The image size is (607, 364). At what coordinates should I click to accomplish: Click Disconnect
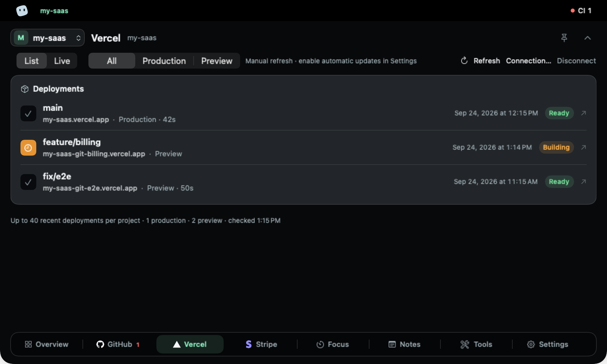576,61
